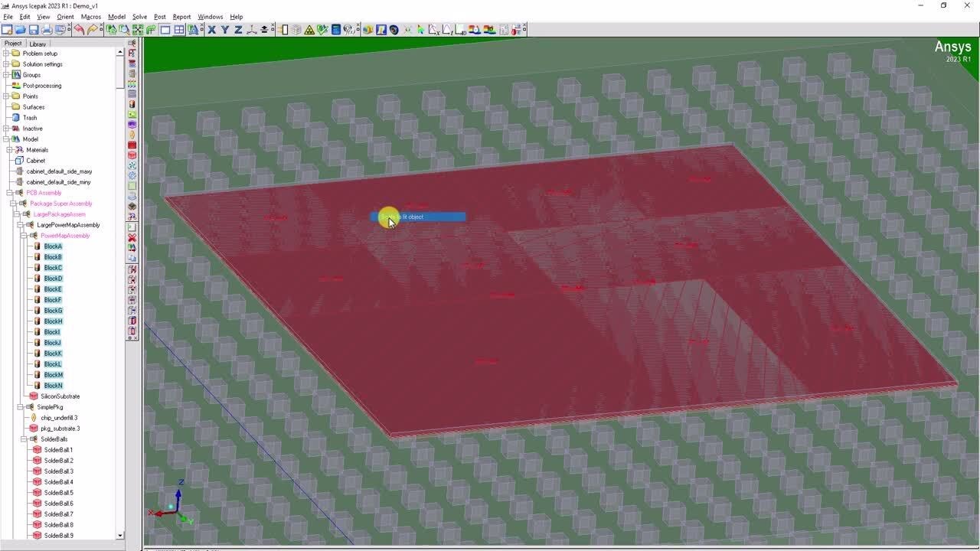
Task: Click the Save project floppy icon
Action: coord(34,30)
